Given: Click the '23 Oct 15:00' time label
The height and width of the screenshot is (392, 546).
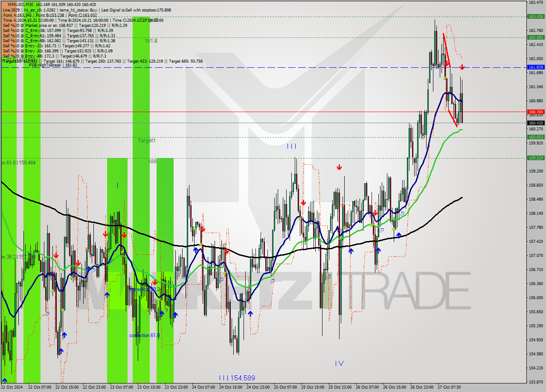Looking at the screenshot, I should pyautogui.click(x=148, y=388).
